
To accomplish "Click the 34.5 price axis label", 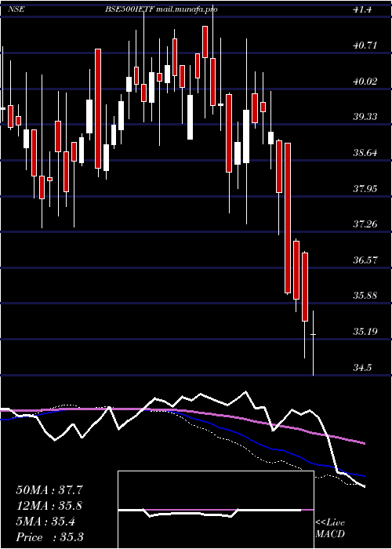I will (x=362, y=367).
